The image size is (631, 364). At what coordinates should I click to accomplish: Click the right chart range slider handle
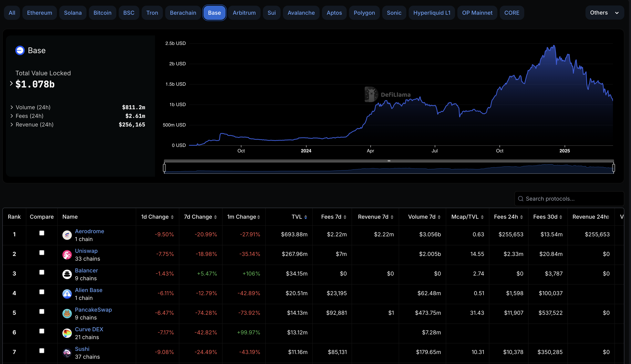pos(614,168)
